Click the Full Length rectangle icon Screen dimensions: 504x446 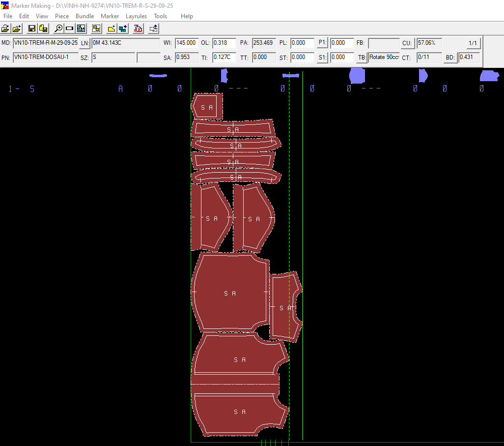70,29
